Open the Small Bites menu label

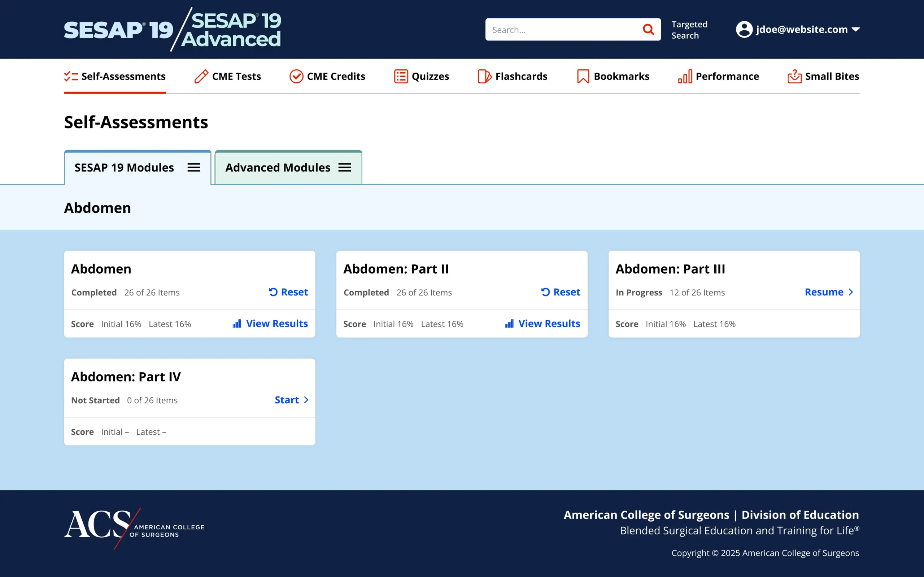point(832,76)
